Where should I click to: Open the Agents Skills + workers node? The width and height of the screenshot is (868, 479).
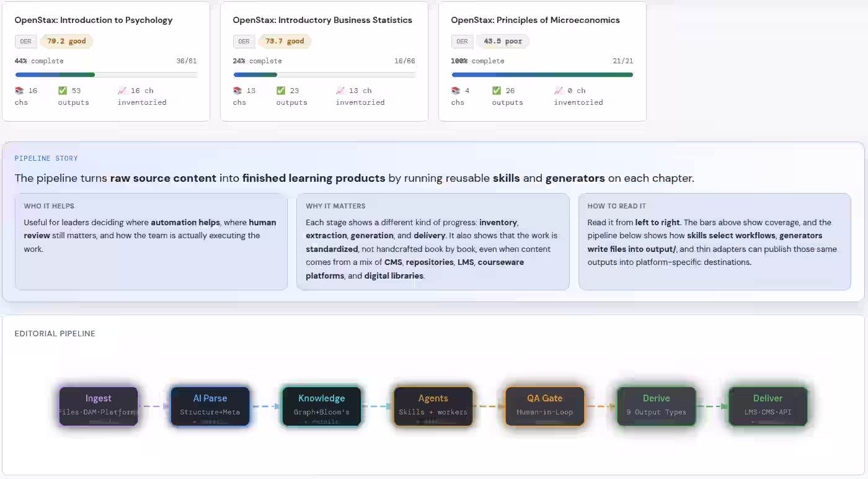(433, 406)
